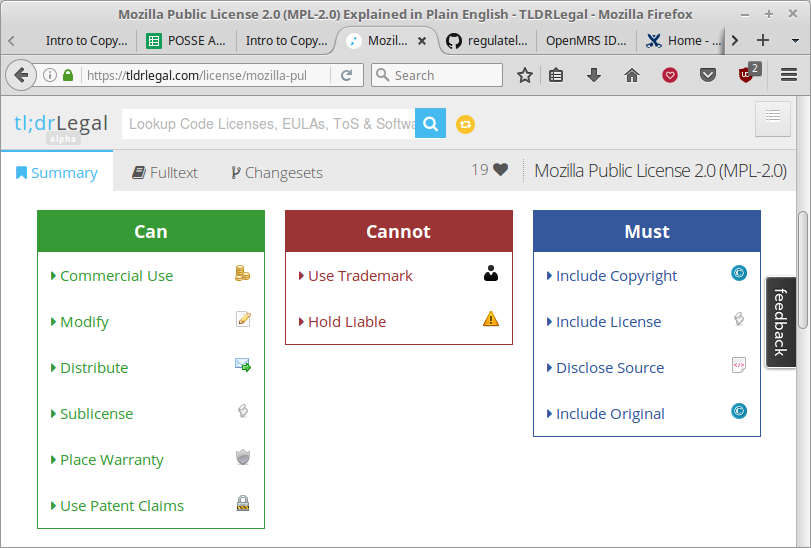Click the copyright icon beside Include Original
This screenshot has width=811, height=548.
coord(739,411)
